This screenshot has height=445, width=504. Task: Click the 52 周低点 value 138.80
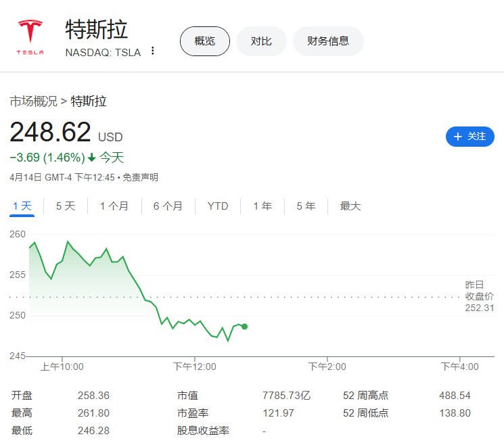(455, 413)
